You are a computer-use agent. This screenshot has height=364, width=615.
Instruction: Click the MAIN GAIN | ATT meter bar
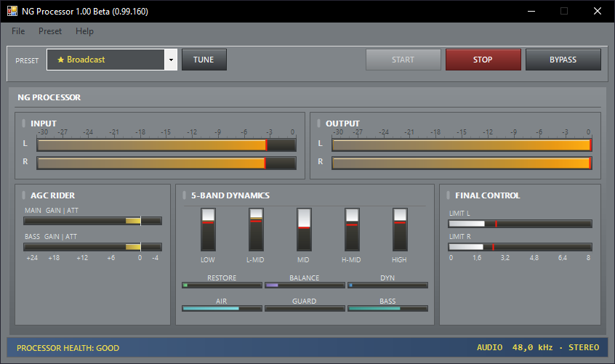tap(92, 221)
